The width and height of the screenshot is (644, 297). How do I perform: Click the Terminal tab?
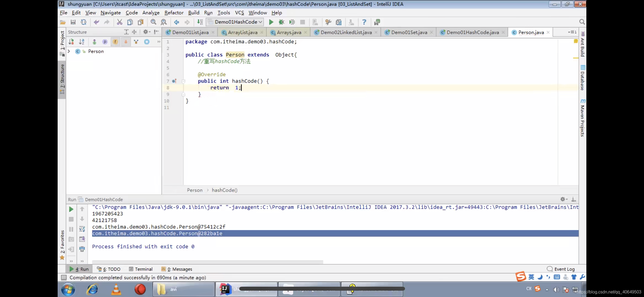(x=143, y=269)
